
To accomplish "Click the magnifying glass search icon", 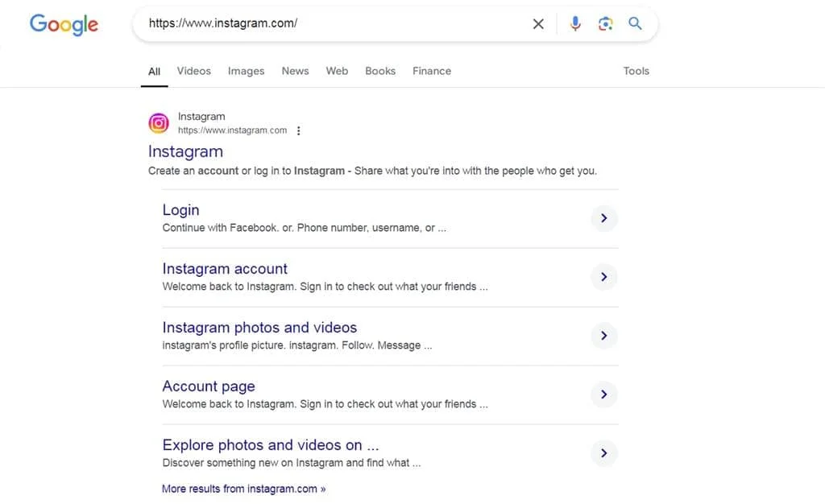I will click(635, 23).
